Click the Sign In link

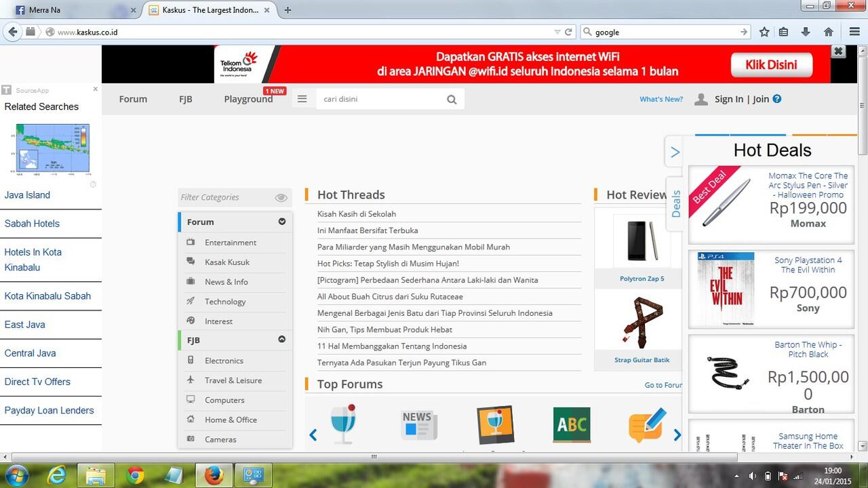pyautogui.click(x=729, y=99)
